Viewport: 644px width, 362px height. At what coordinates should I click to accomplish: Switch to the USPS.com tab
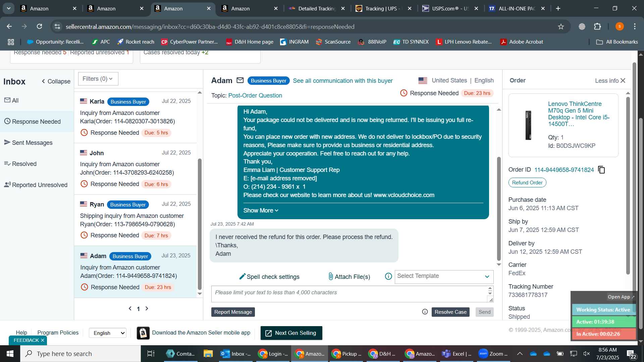(x=450, y=8)
